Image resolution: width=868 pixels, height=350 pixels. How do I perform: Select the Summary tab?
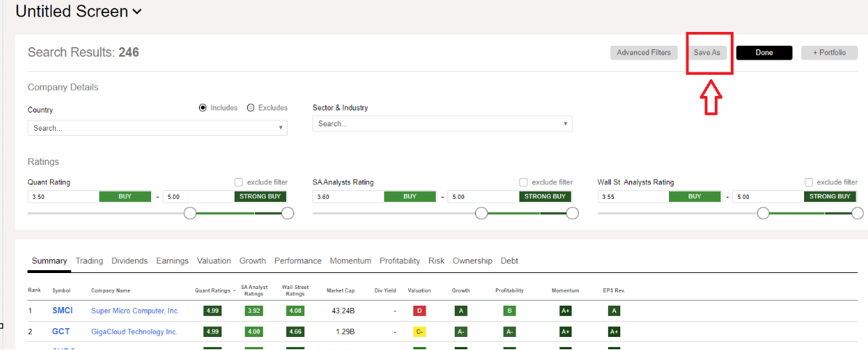point(49,261)
